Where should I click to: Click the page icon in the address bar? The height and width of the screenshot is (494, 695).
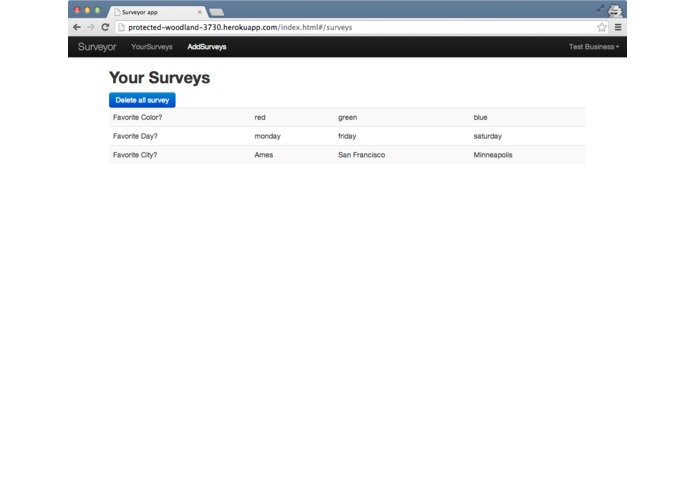(x=121, y=27)
